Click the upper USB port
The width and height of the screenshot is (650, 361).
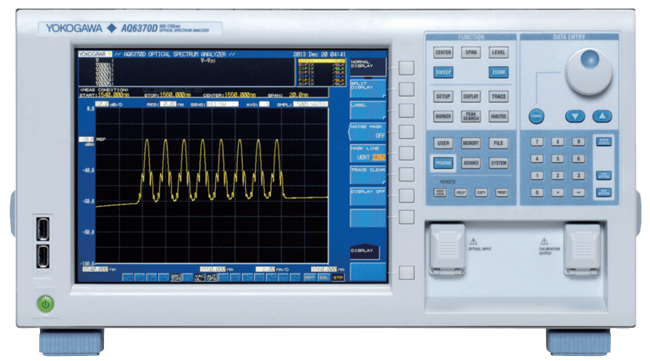click(x=43, y=228)
